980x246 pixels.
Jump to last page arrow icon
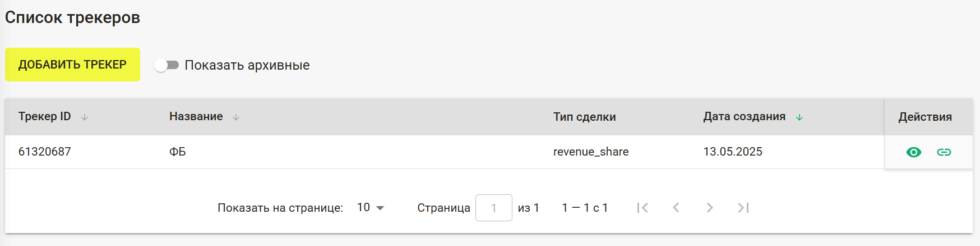743,208
